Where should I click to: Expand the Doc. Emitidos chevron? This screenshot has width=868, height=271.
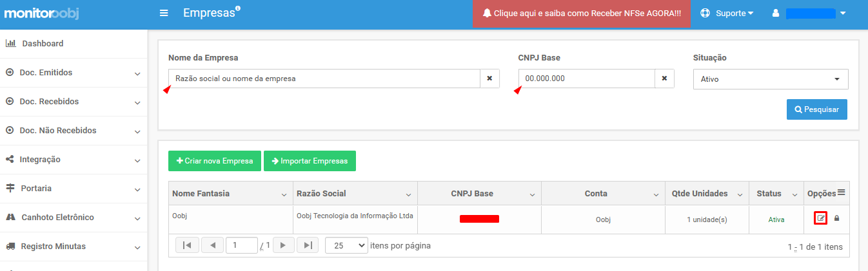(x=137, y=73)
